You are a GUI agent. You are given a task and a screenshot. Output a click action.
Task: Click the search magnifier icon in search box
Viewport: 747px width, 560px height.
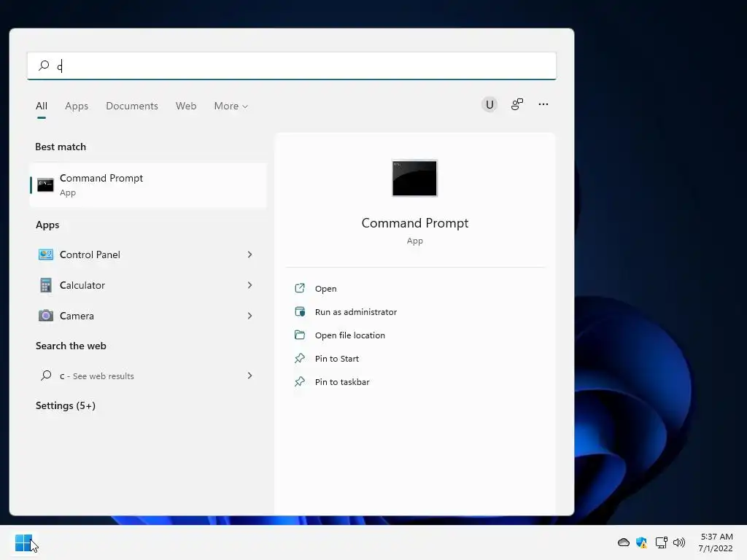[44, 65]
